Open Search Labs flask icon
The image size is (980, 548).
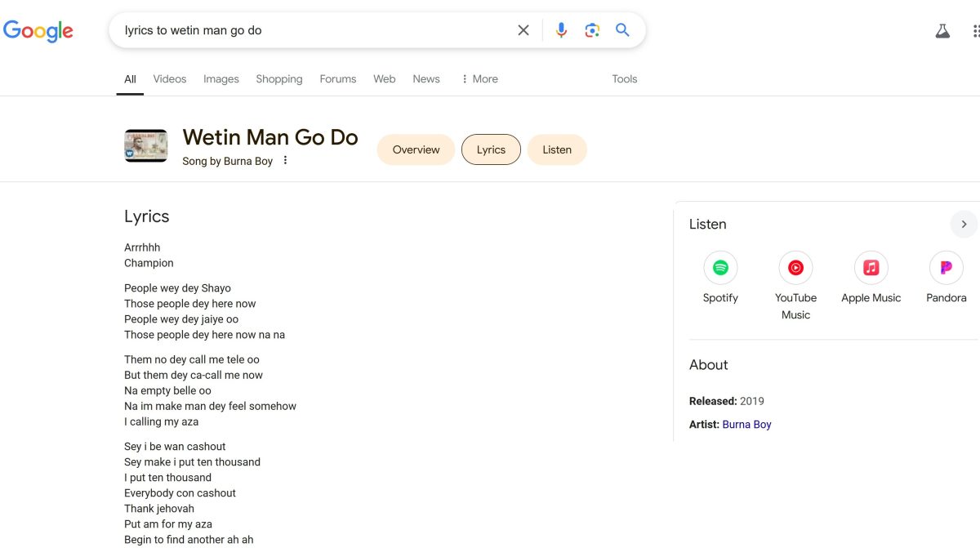[x=942, y=31]
